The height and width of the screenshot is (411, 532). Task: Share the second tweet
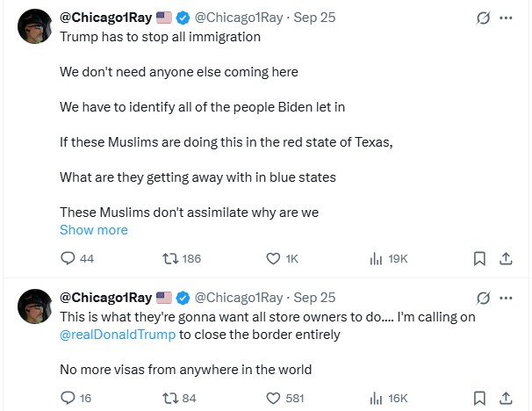[x=506, y=398]
